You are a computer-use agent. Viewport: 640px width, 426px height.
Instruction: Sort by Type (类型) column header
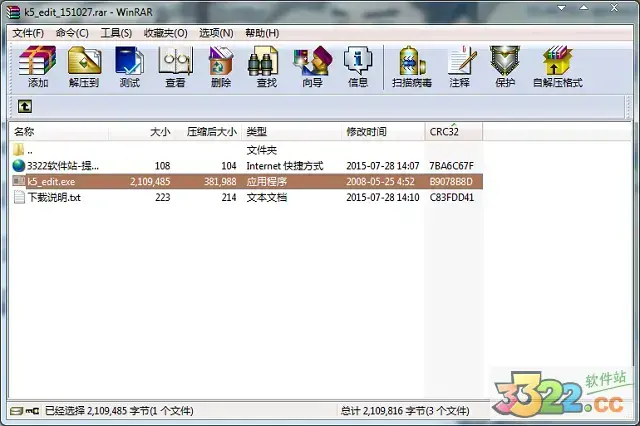pyautogui.click(x=291, y=132)
